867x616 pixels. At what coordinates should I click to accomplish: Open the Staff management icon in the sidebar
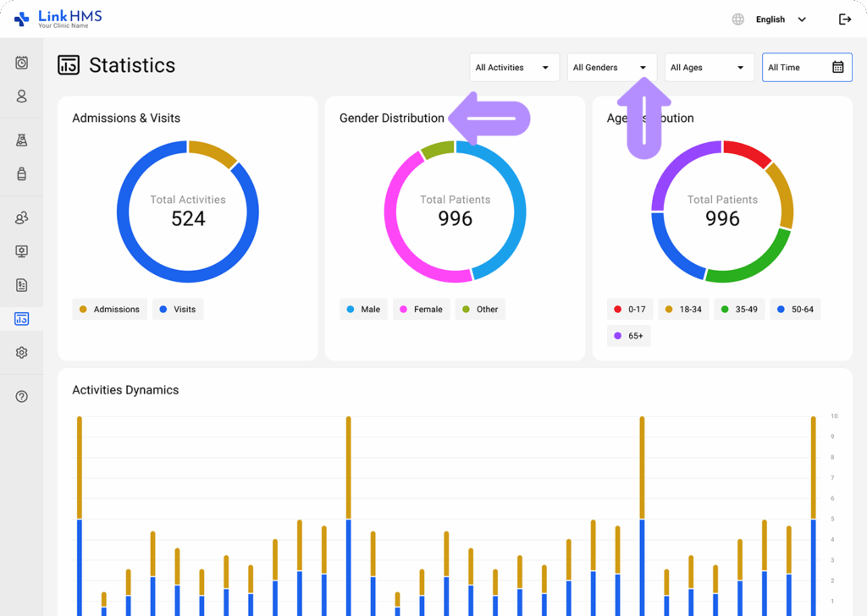(x=20, y=217)
